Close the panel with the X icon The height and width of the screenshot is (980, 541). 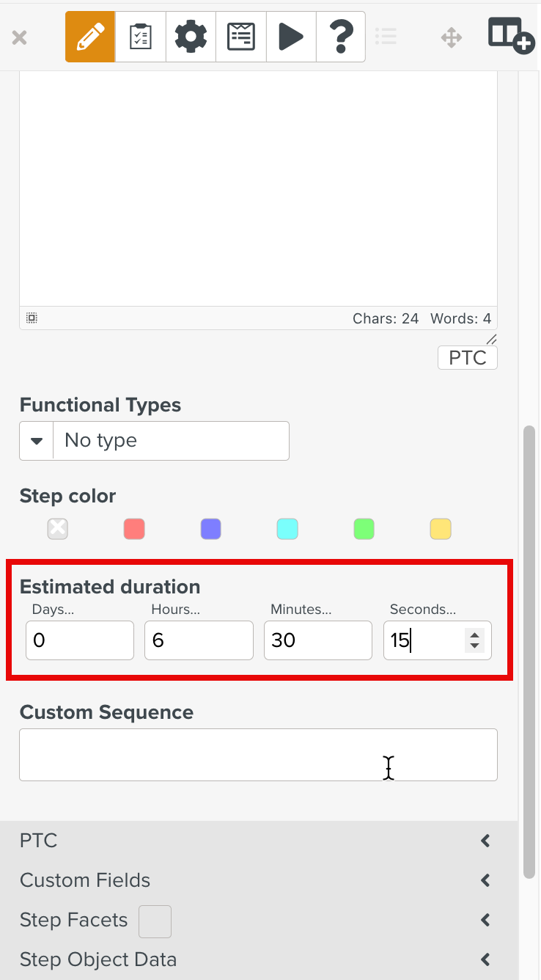click(20, 37)
